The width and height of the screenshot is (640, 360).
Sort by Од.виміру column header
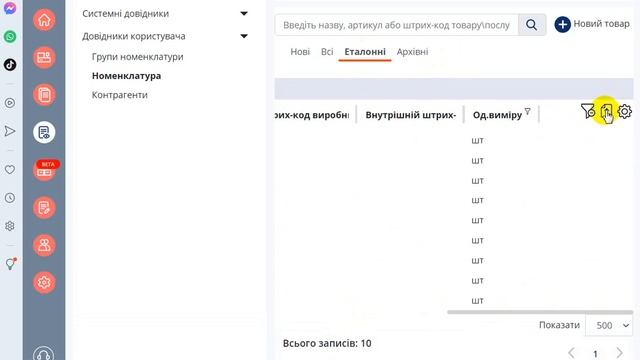click(497, 115)
